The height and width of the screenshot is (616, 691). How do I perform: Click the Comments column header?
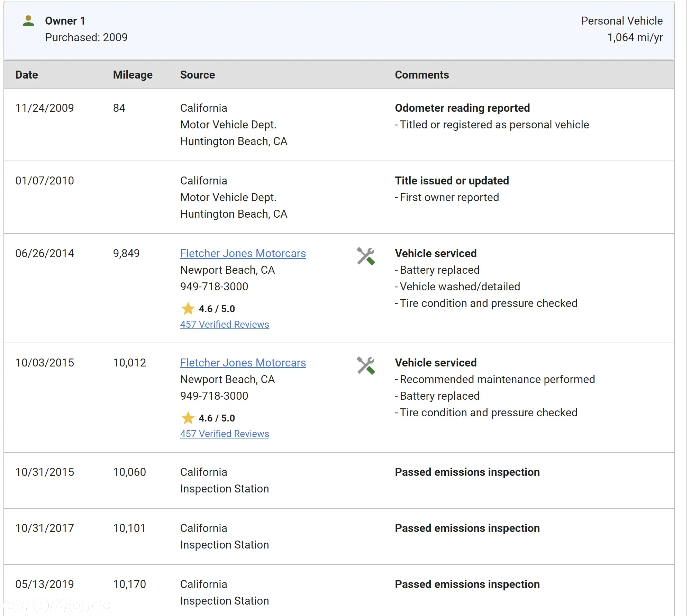click(422, 75)
